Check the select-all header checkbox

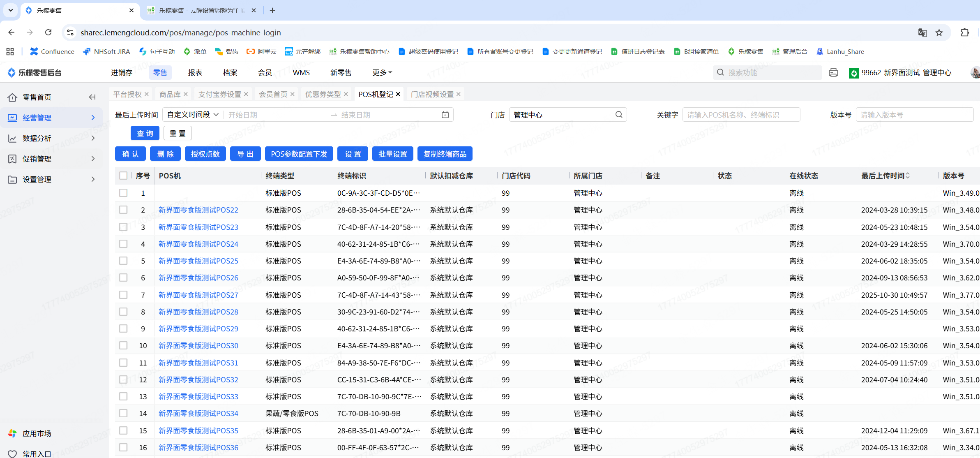(123, 176)
